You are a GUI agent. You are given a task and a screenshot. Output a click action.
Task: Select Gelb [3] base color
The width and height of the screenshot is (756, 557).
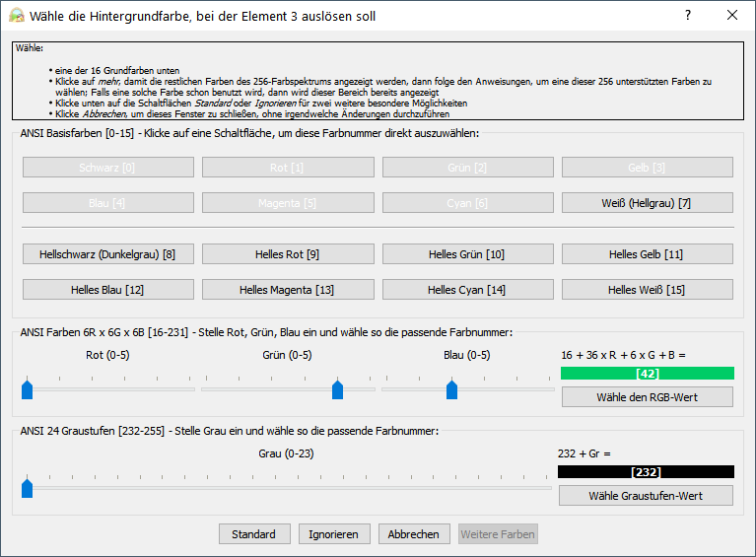[647, 168]
